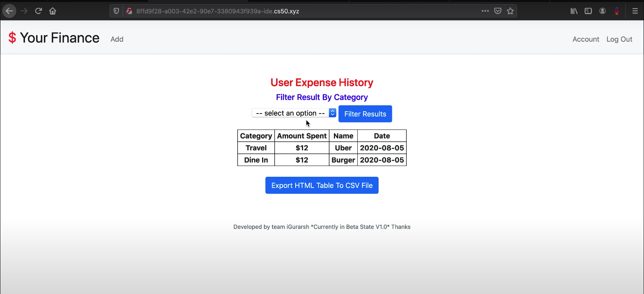Screen dimensions: 644x294
Task: Open the Firefox hamburger menu
Action: tap(635, 11)
